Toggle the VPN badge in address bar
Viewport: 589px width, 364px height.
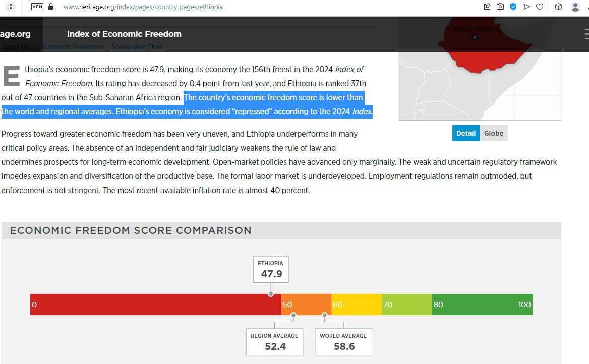[37, 7]
